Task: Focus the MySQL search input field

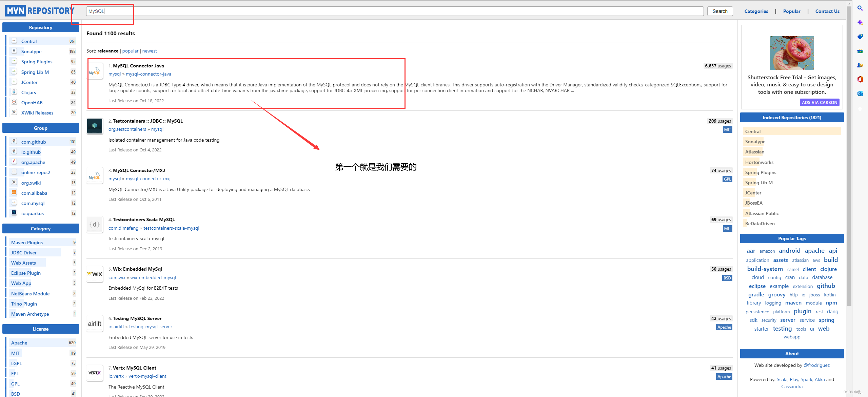Action: click(395, 11)
